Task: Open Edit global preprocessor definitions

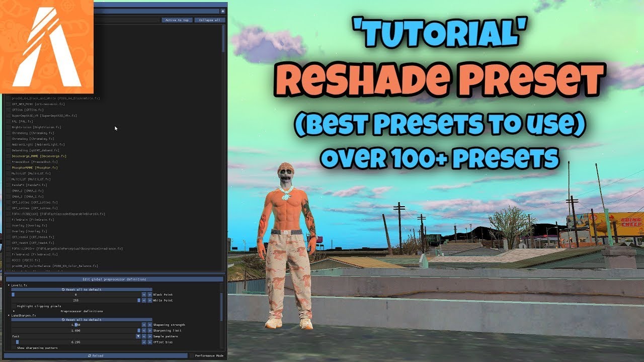Action: 115,279
